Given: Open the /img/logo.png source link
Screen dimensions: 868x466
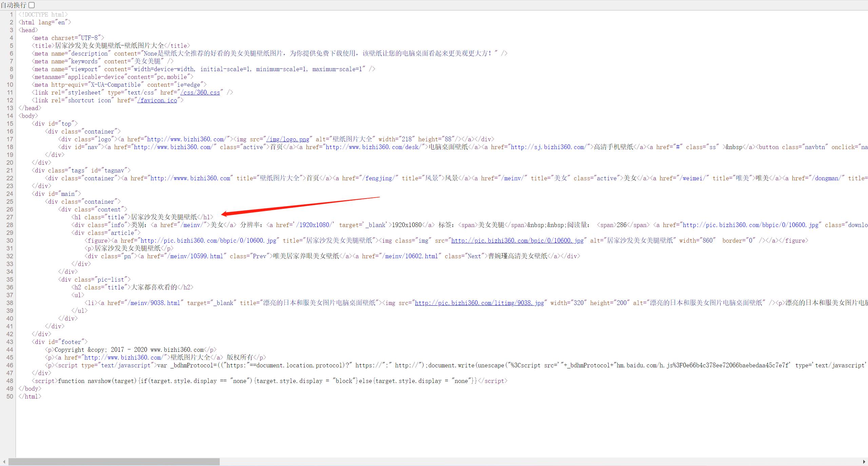Looking at the screenshot, I should (x=288, y=139).
